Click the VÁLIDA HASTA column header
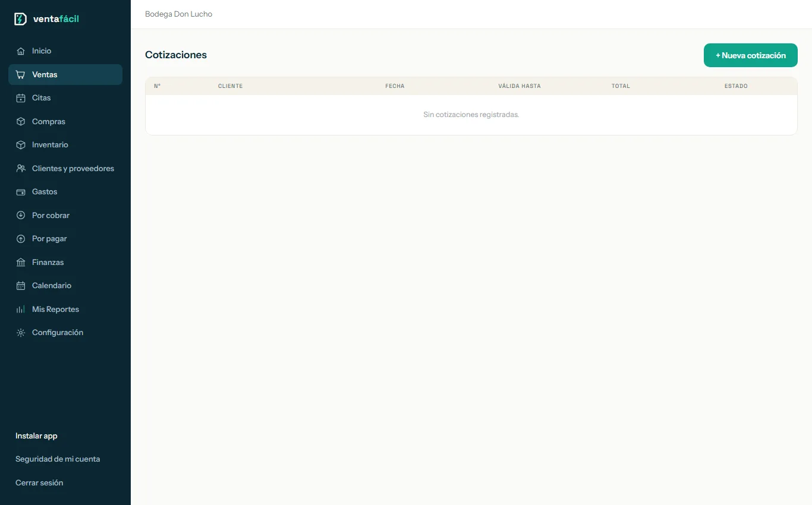 [520, 86]
